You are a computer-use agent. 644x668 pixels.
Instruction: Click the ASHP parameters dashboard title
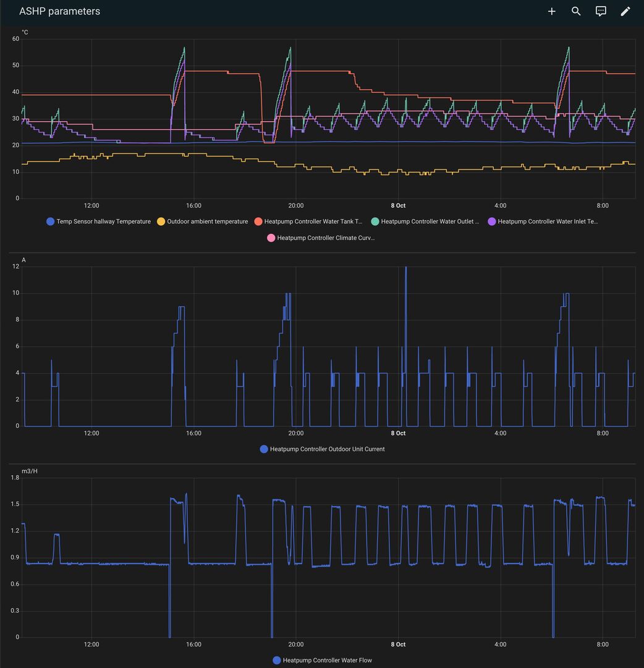click(59, 11)
